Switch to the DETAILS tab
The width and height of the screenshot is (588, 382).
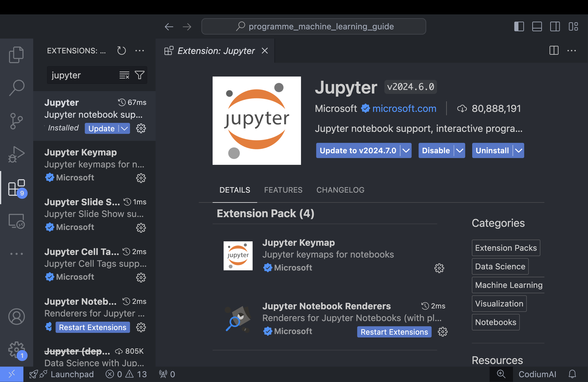[235, 190]
